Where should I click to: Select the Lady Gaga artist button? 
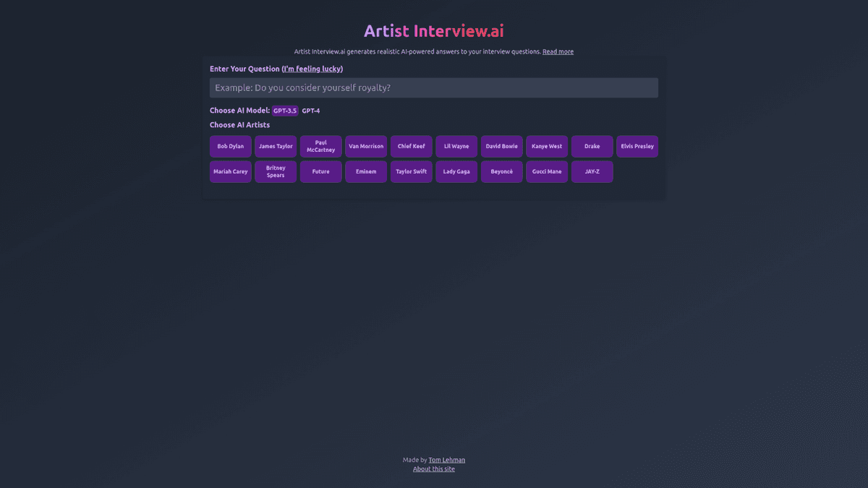coord(456,171)
